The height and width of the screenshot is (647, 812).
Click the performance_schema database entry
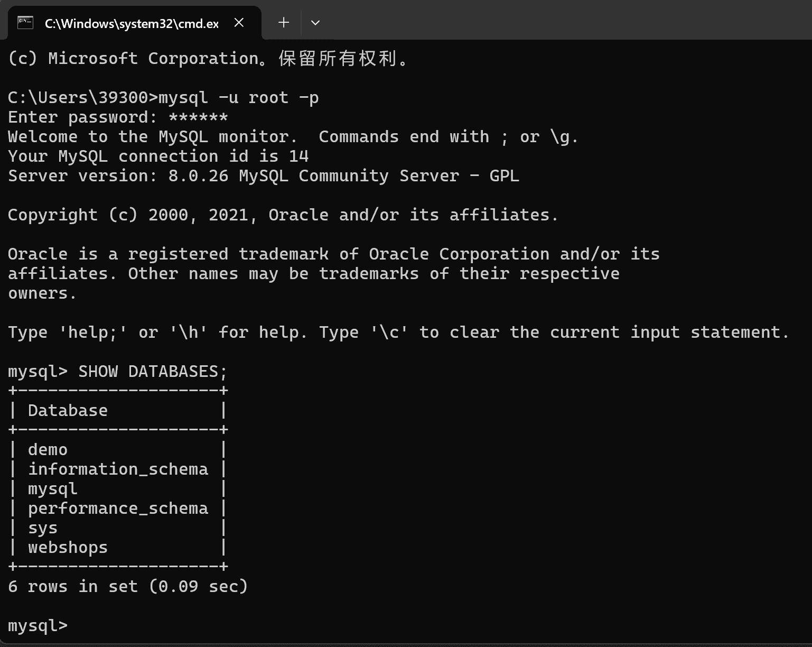(118, 509)
